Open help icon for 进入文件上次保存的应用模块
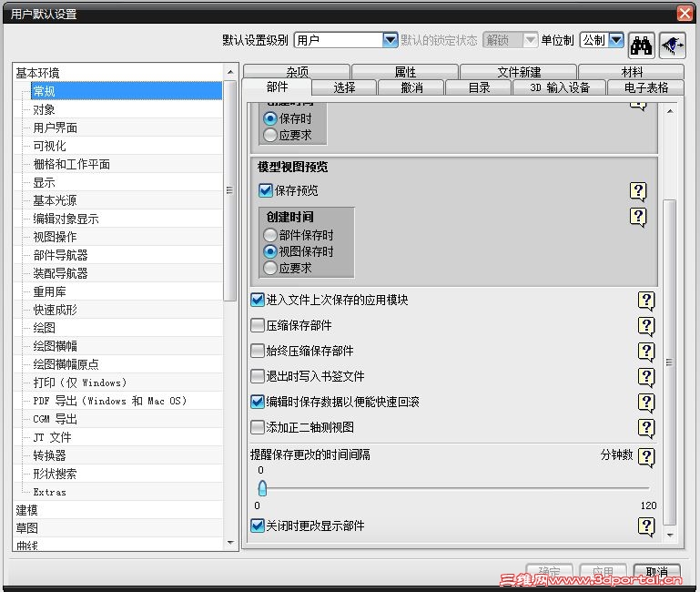 pos(646,301)
